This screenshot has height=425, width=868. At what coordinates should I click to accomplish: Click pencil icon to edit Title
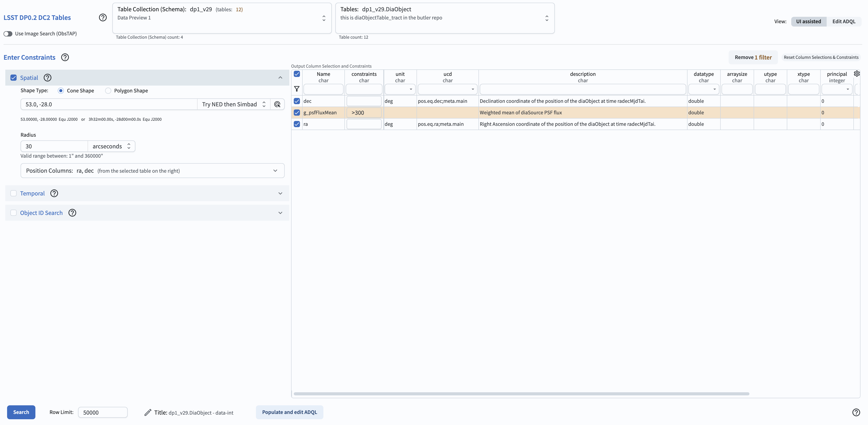(148, 413)
